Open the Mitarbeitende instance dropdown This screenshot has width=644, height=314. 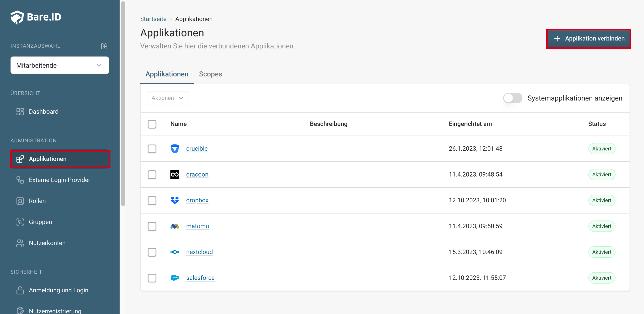60,65
